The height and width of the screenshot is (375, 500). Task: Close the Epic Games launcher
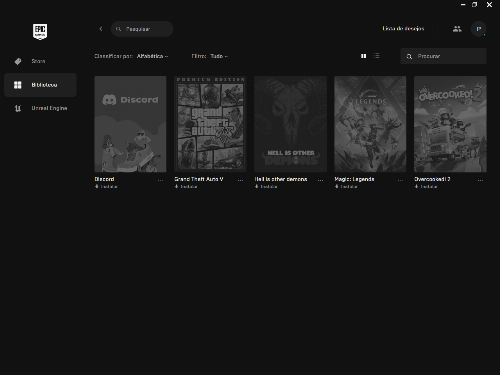[489, 5]
